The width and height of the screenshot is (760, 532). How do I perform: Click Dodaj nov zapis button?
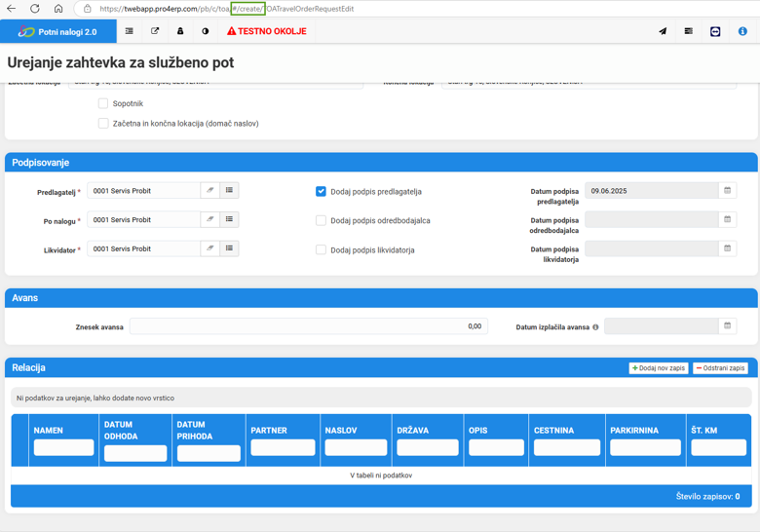[x=659, y=368]
